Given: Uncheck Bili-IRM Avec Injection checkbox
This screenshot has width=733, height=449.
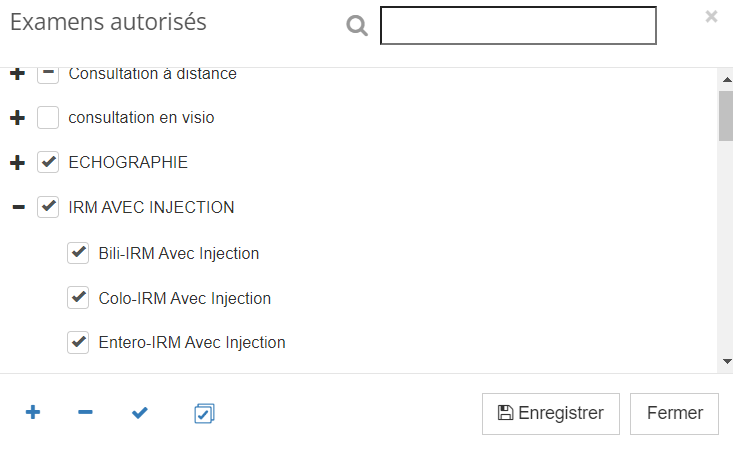Looking at the screenshot, I should [x=78, y=253].
